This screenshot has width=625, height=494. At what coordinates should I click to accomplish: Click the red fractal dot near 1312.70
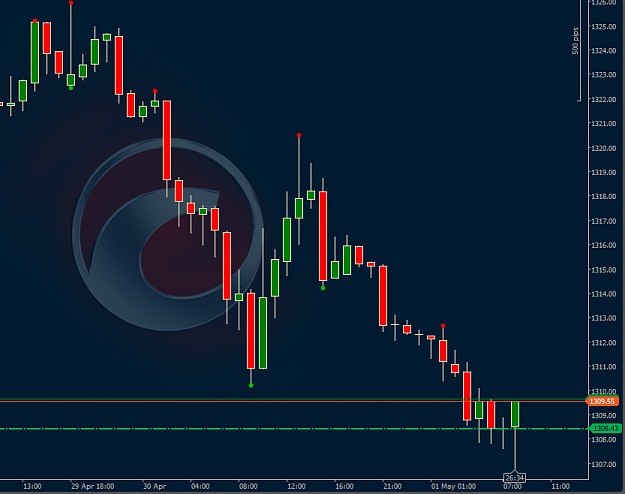point(443,326)
